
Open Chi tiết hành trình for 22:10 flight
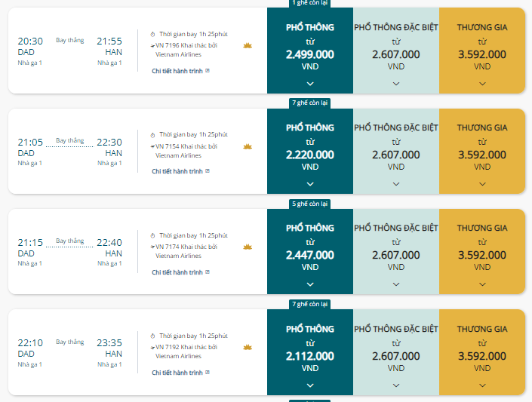(177, 372)
